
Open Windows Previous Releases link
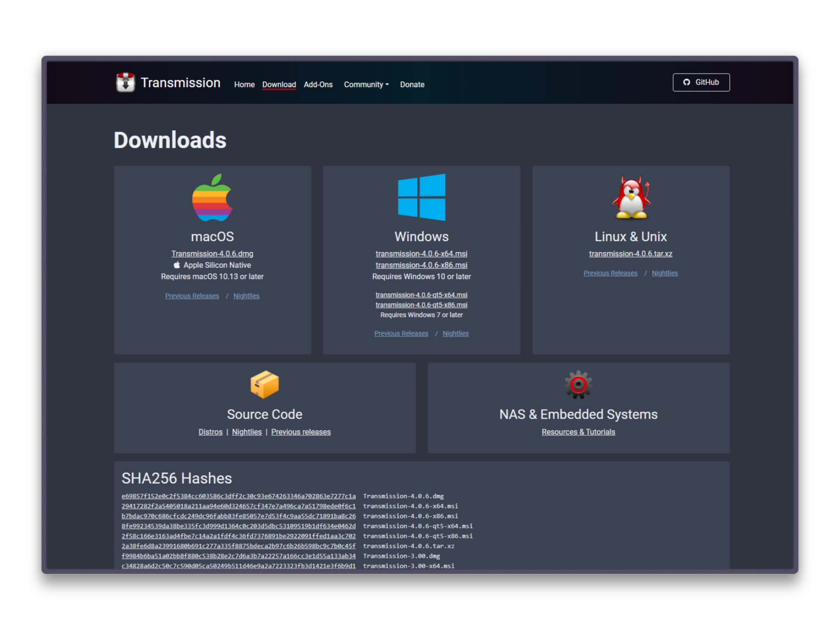tap(401, 333)
